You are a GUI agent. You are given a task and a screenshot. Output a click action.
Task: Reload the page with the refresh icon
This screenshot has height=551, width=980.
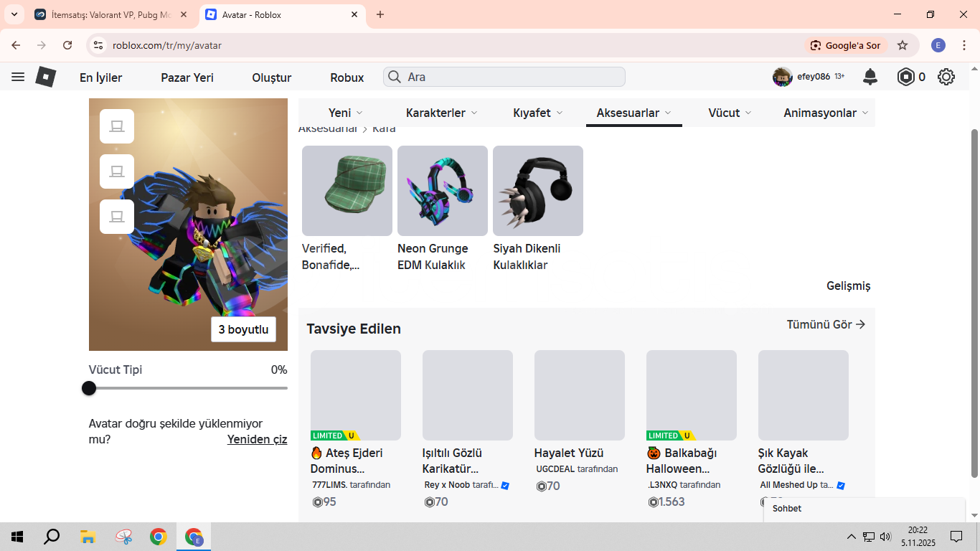pyautogui.click(x=67, y=45)
